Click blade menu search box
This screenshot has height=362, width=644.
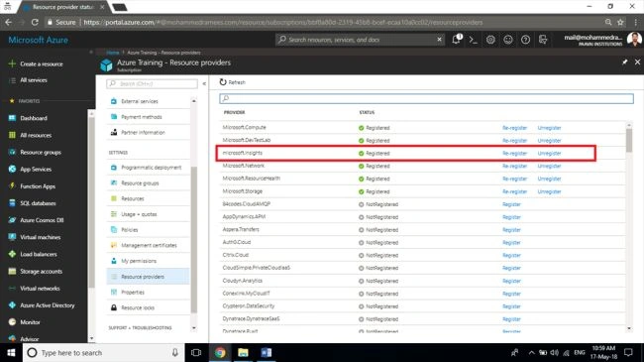(x=152, y=83)
